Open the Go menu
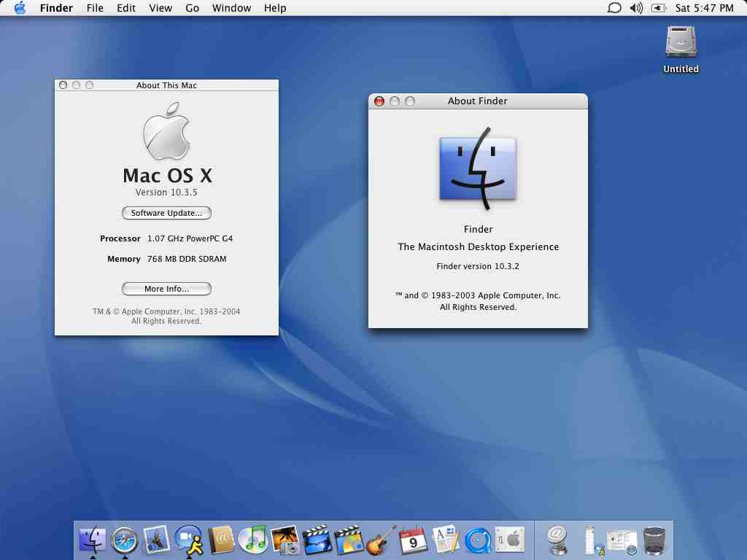Screen dimensions: 747x560 tap(192, 8)
